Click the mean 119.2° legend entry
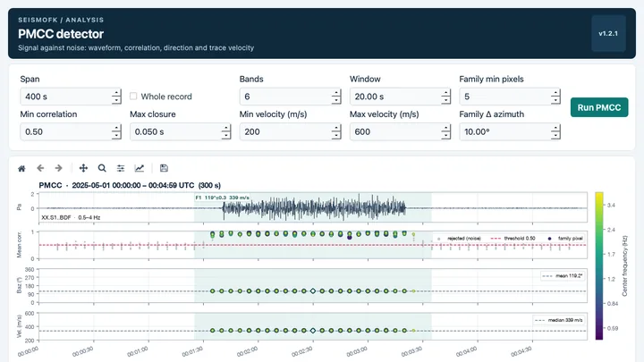 click(563, 276)
